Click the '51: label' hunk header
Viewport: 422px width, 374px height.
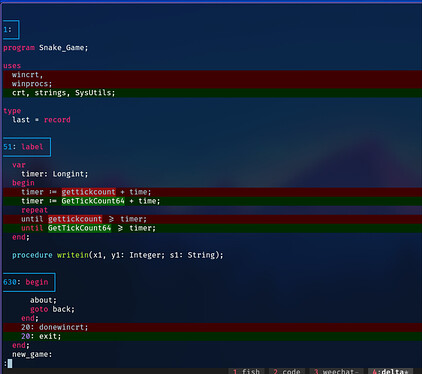click(27, 147)
